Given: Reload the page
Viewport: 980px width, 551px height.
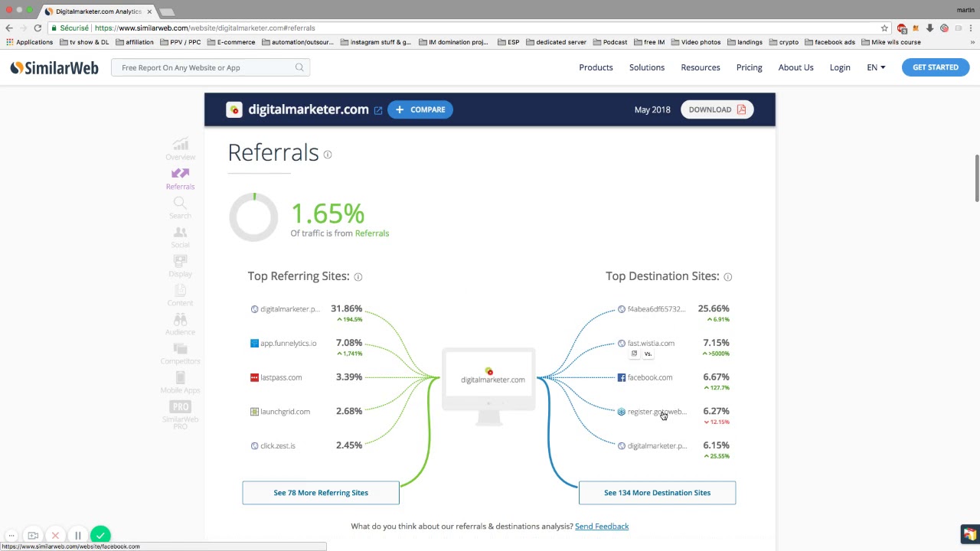Looking at the screenshot, I should 38,28.
